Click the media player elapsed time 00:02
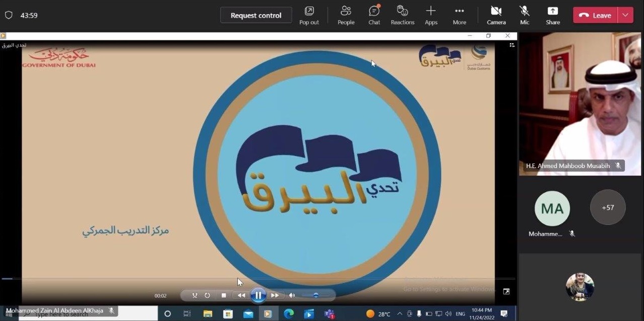644x321 pixels. (160, 296)
